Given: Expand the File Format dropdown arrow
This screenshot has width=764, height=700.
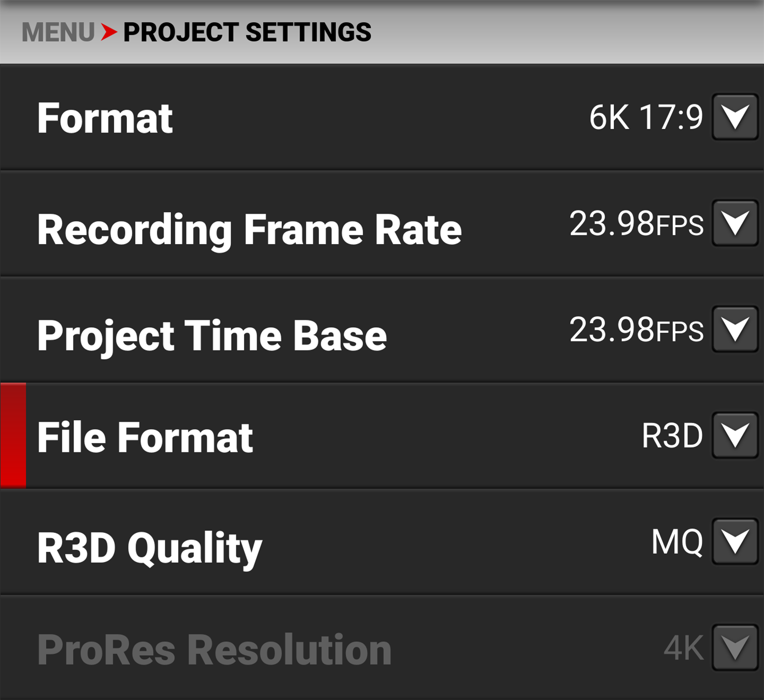Looking at the screenshot, I should 735,436.
